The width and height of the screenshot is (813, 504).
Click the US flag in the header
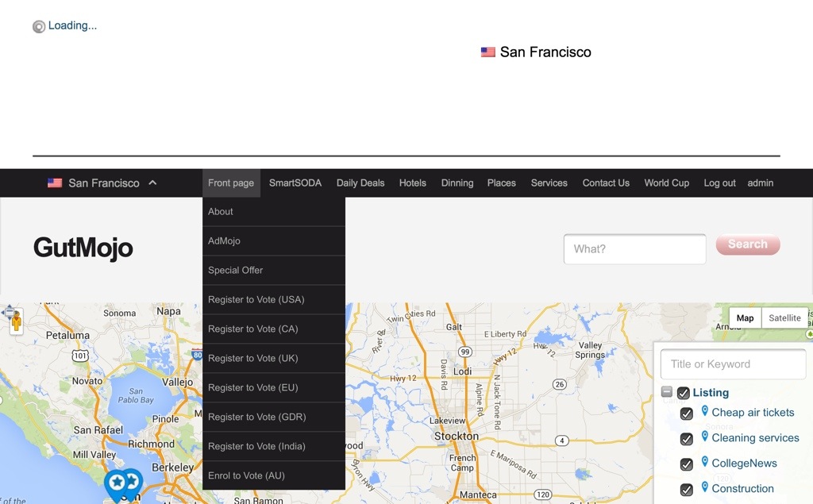click(x=488, y=52)
